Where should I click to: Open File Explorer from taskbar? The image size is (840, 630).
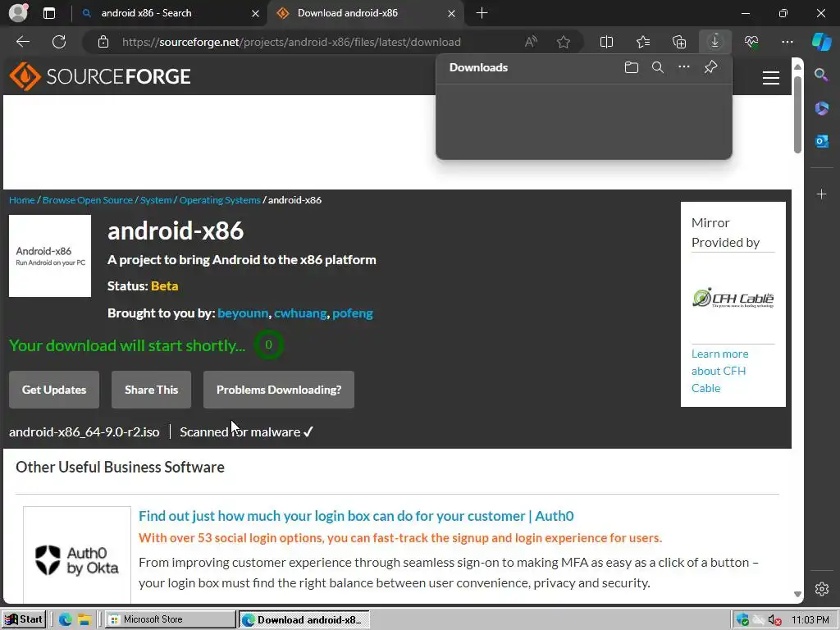point(84,620)
